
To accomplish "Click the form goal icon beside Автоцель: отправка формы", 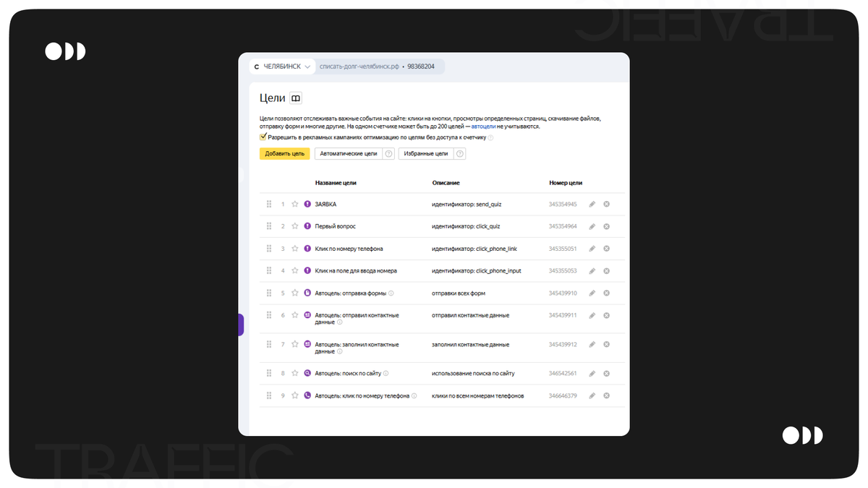I will click(307, 294).
